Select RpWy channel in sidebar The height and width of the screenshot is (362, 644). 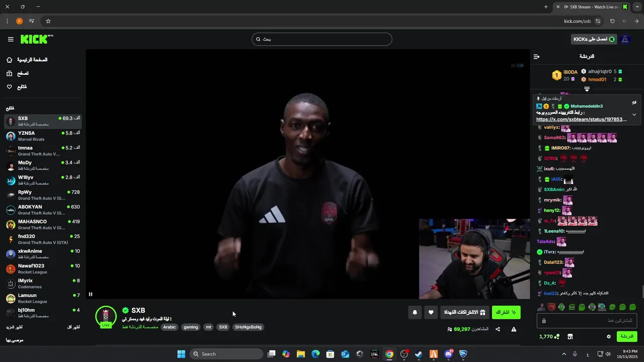pyautogui.click(x=43, y=195)
